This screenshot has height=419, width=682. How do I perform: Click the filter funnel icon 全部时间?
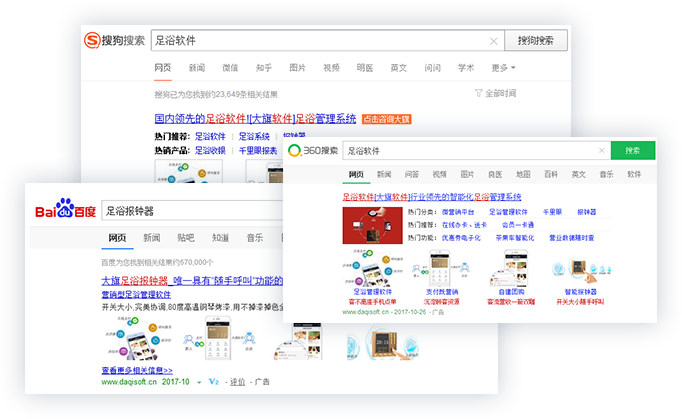pyautogui.click(x=478, y=93)
